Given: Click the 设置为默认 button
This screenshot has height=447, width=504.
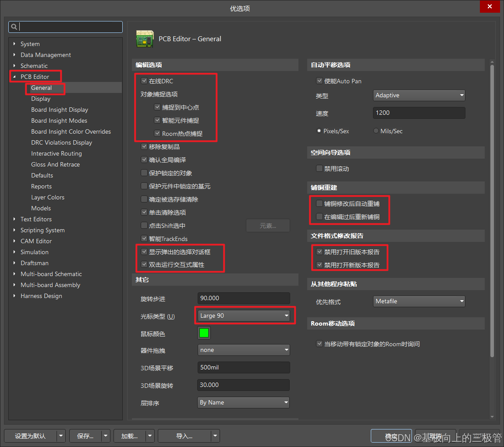Looking at the screenshot, I should click(31, 436).
